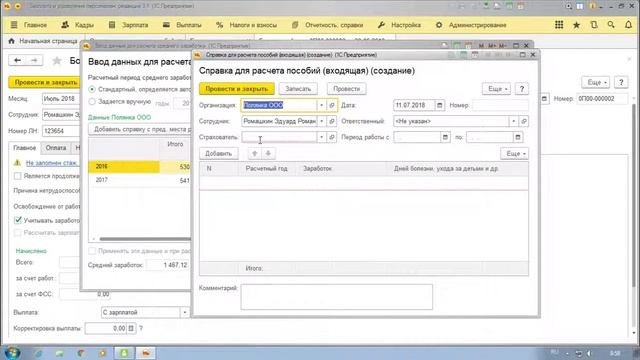The width and height of the screenshot is (640, 360).
Task: Expand Страхователь dropdown arrow
Action: pyautogui.click(x=321, y=137)
